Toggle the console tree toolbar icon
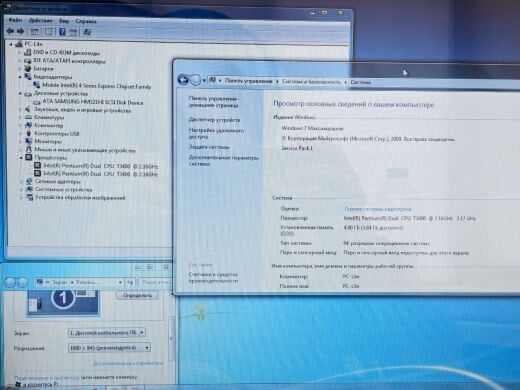 click(x=34, y=32)
